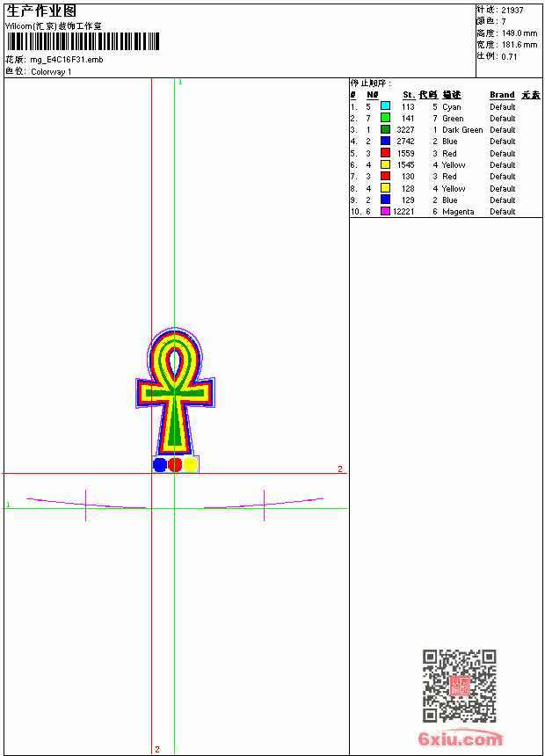Click the 6xiu.com watermark link
The image size is (545, 756).
point(460,738)
